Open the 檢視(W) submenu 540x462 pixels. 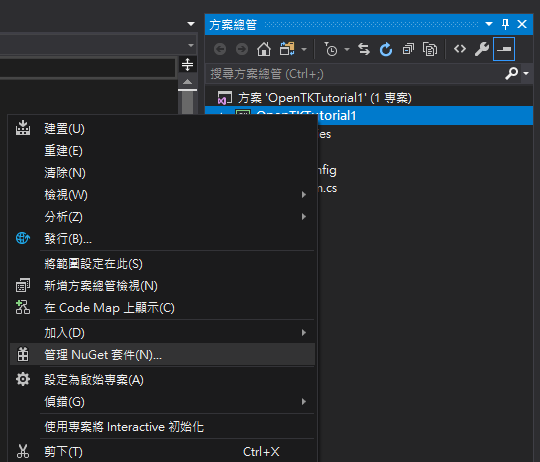tap(162, 195)
